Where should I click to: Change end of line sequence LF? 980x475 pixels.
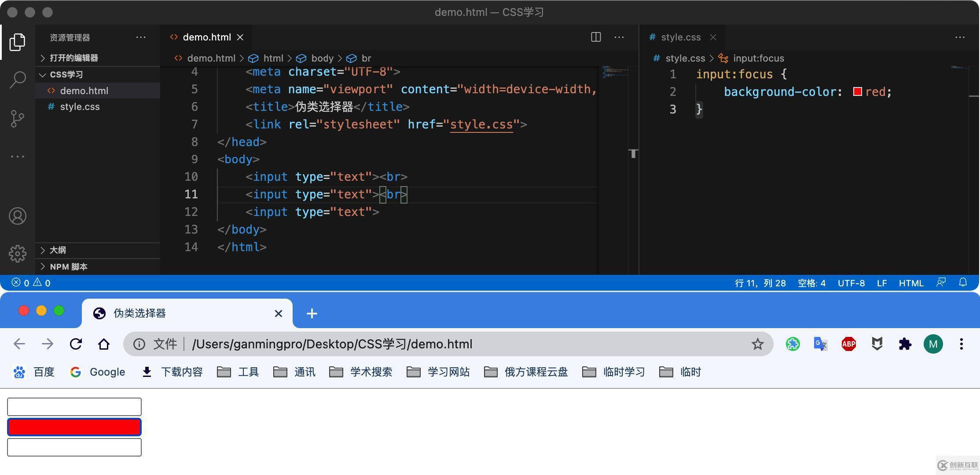[x=881, y=283]
